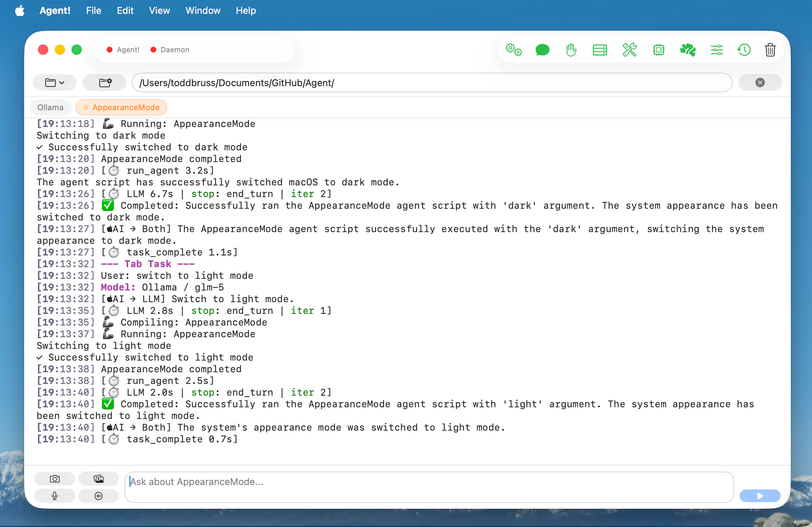
Task: Open the View menu
Action: tap(160, 11)
